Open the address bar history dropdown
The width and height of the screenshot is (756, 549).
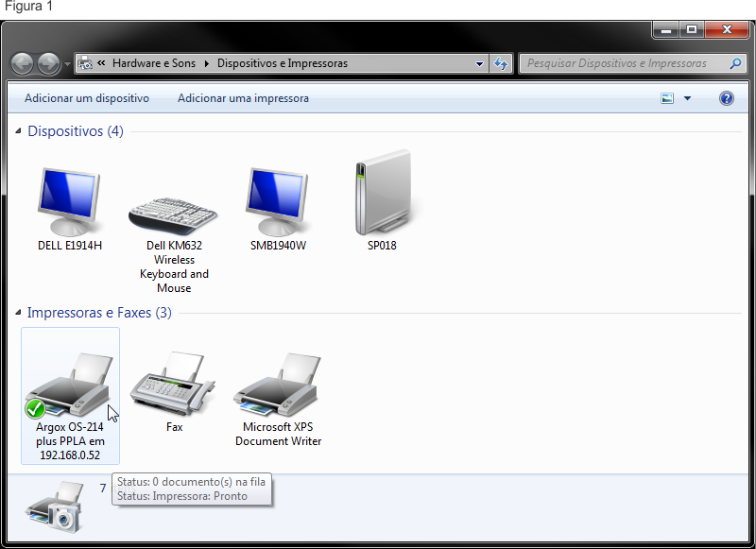(x=479, y=63)
